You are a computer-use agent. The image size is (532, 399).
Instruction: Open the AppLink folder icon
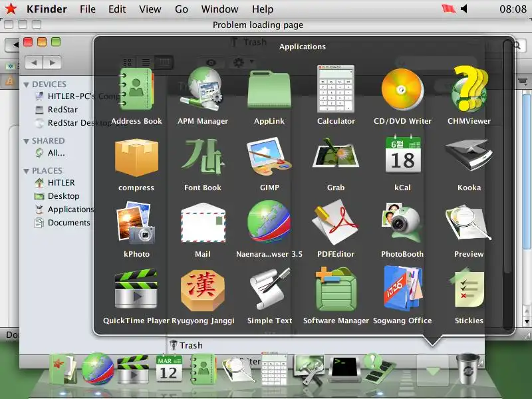[269, 90]
